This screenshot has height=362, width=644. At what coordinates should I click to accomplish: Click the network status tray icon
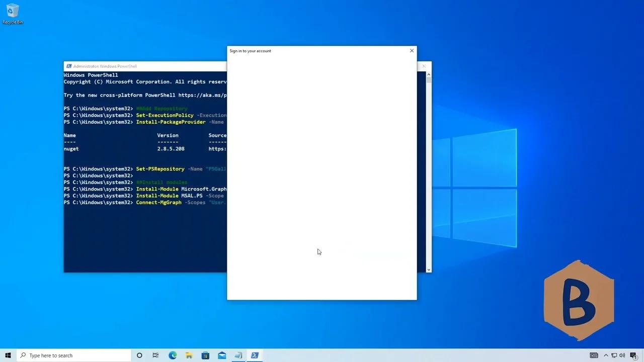(614, 355)
